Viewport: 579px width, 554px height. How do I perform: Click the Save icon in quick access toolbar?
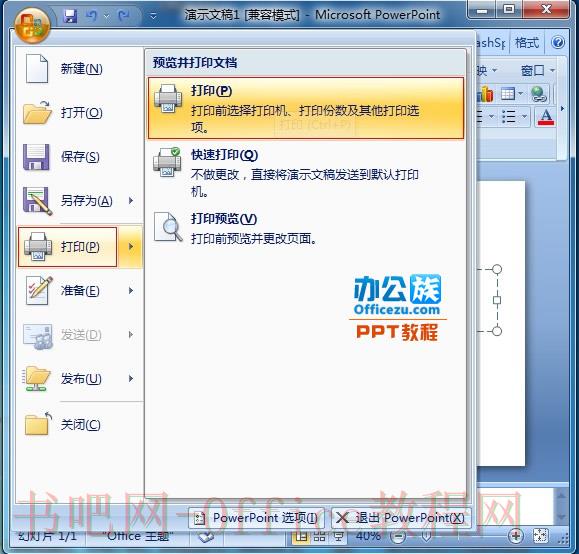coord(70,16)
